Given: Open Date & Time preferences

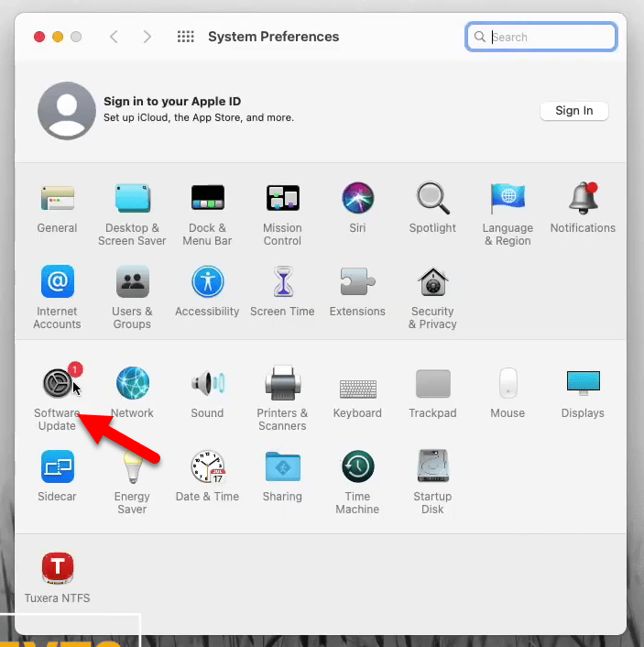Looking at the screenshot, I should click(x=208, y=466).
